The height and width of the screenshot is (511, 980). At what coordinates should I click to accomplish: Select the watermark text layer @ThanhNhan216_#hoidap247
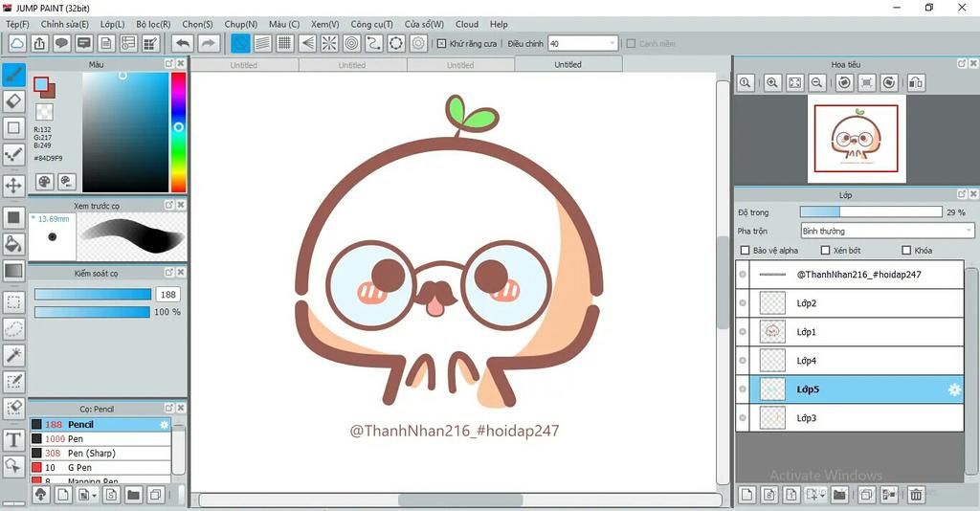[x=850, y=275]
